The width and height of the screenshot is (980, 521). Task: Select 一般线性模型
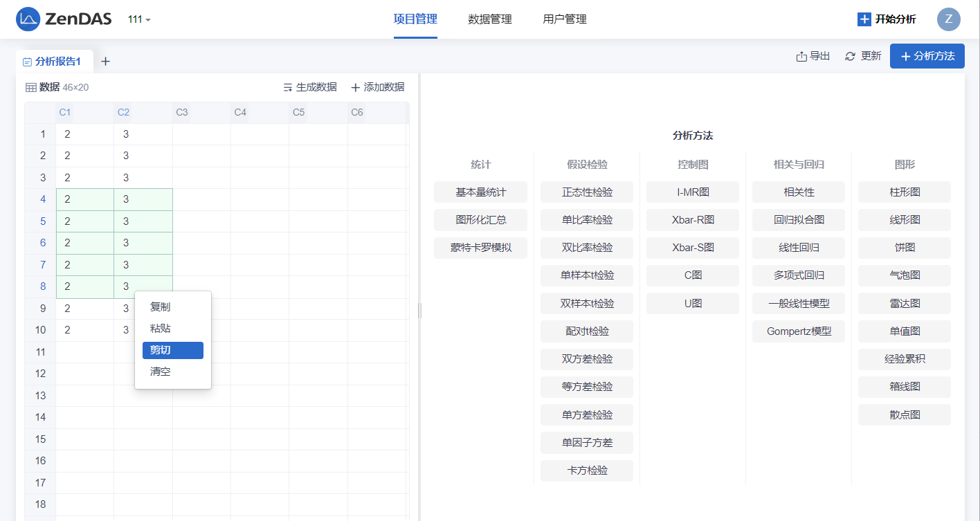(799, 304)
